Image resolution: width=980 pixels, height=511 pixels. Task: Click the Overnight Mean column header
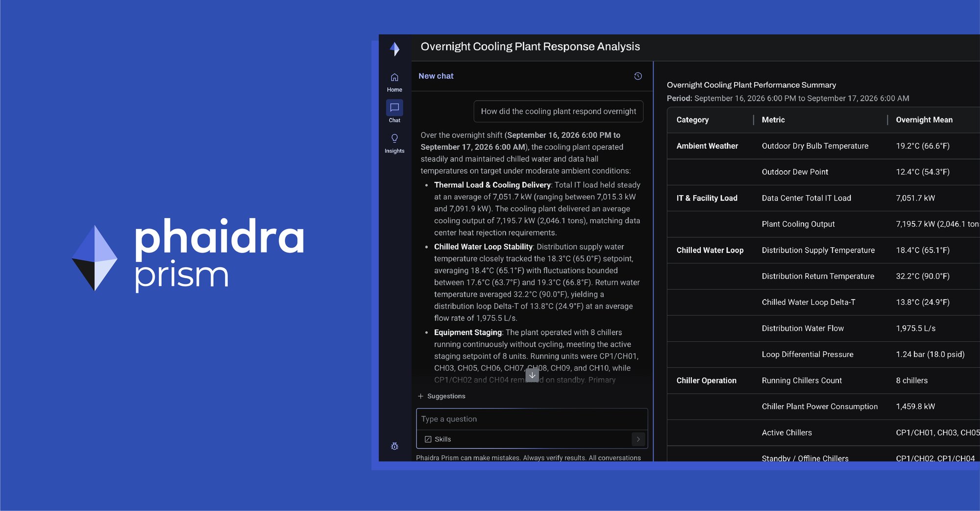tap(924, 120)
